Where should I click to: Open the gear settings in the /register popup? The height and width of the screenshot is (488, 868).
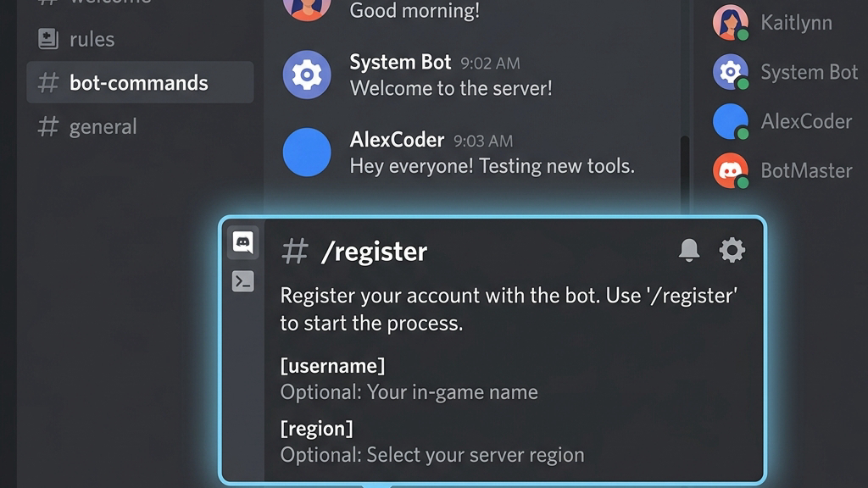[x=732, y=250]
